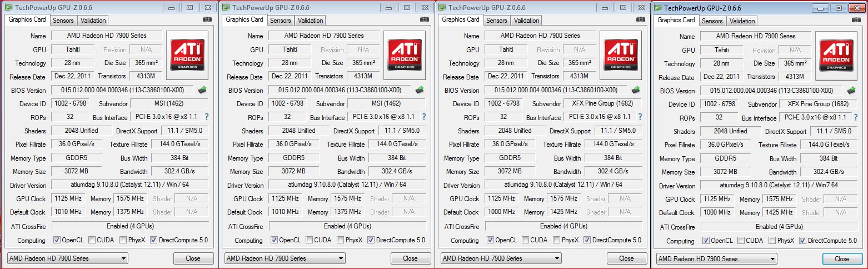Open the GPU selector dropdown in the third window
This screenshot has height=269, width=868.
(x=501, y=258)
